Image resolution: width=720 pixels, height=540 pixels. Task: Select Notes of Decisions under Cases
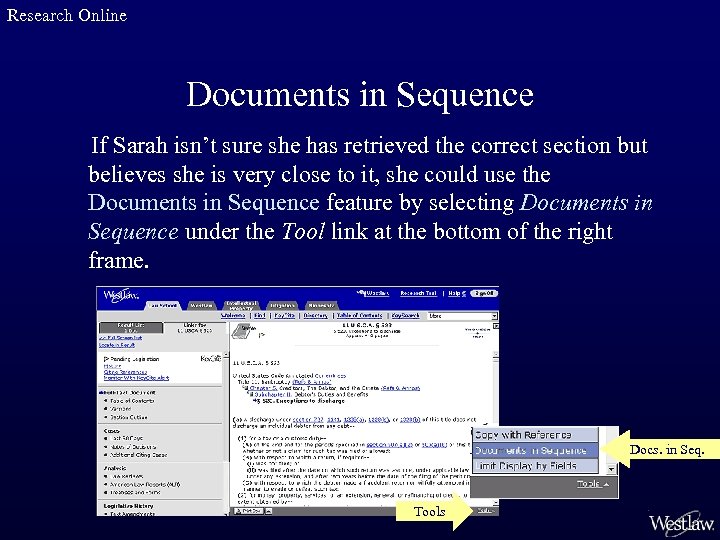(x=133, y=447)
